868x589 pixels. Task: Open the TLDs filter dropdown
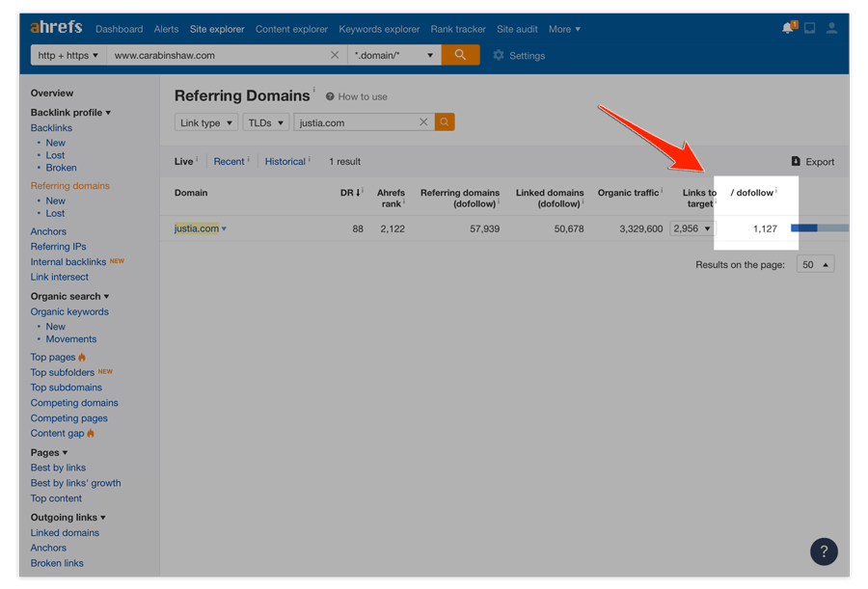click(x=266, y=122)
